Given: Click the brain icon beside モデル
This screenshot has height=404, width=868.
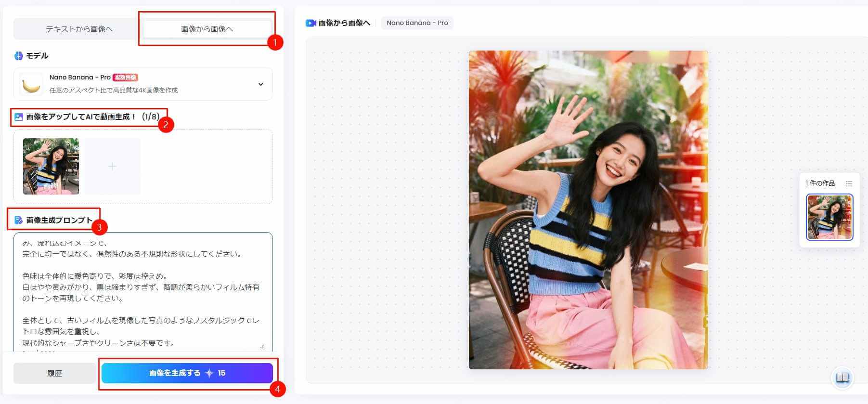Looking at the screenshot, I should click(19, 56).
